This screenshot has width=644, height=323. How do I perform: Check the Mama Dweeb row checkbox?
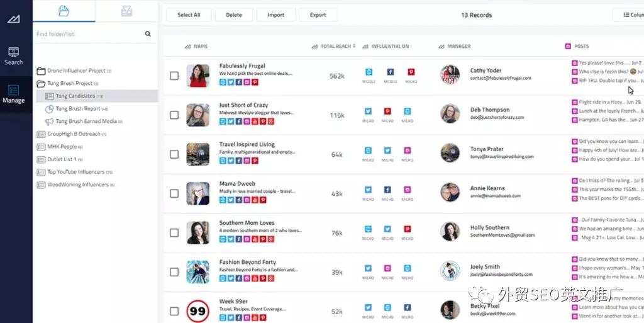pos(174,193)
